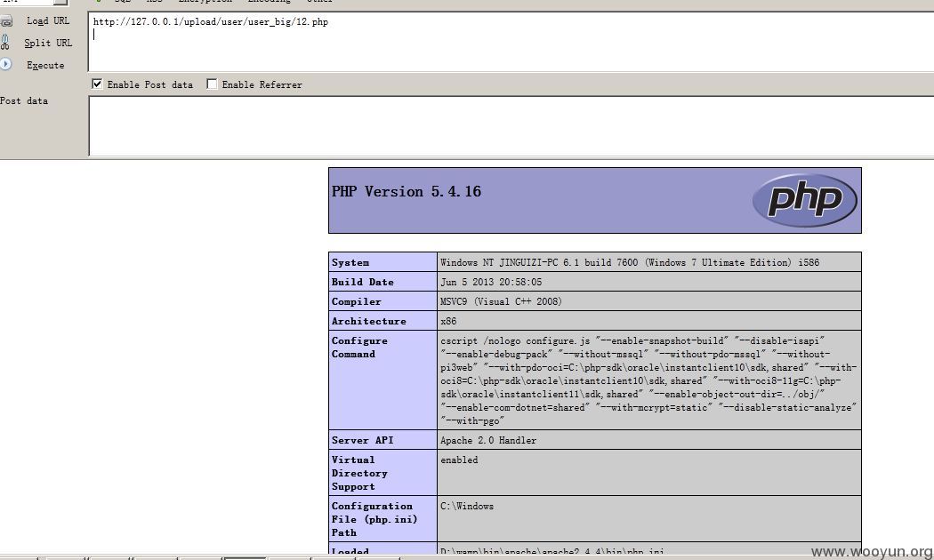The height and width of the screenshot is (560, 934).
Task: Click the 'Configure Command' row label
Action: coord(359,348)
